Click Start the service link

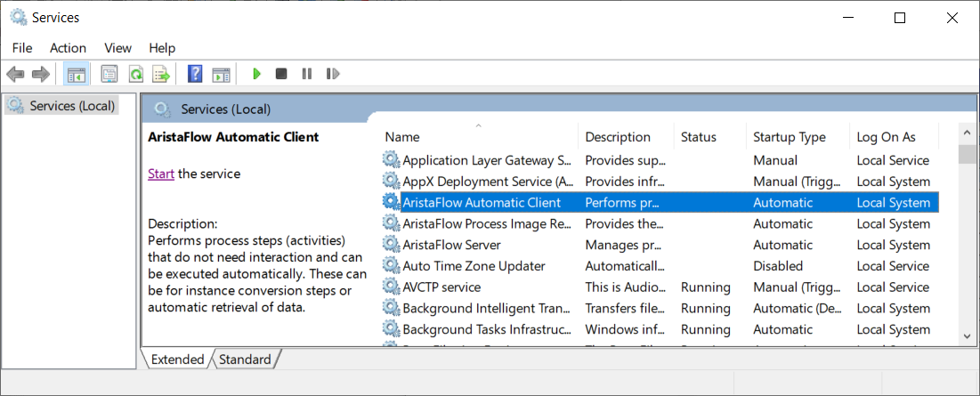pos(160,174)
